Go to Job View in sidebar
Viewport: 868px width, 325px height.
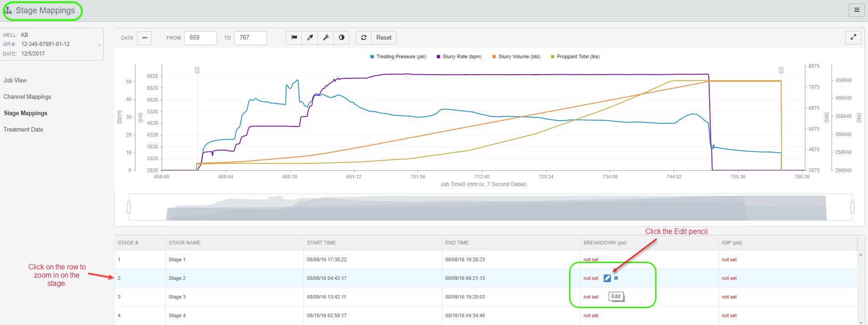click(x=15, y=81)
